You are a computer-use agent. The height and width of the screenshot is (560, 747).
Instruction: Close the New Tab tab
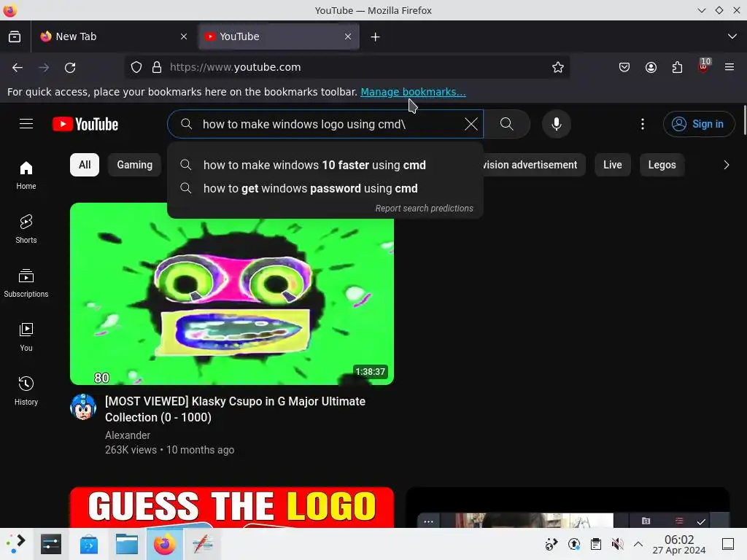184,36
